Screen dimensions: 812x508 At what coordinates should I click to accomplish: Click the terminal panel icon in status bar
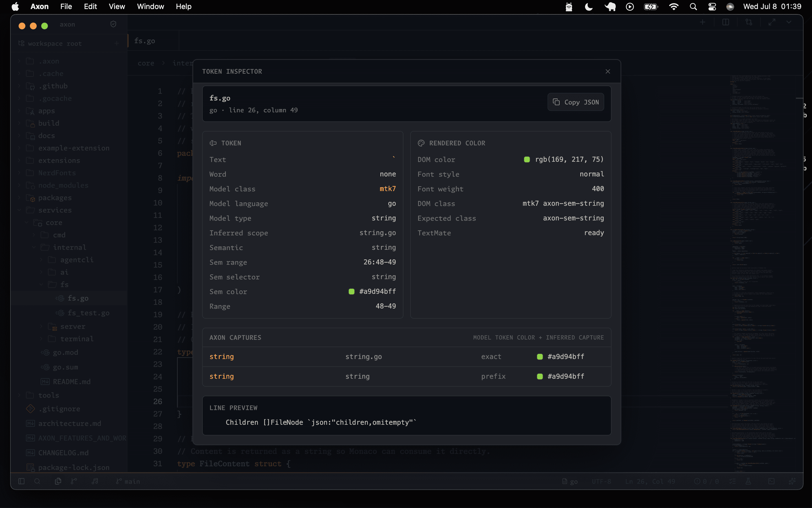(x=771, y=481)
